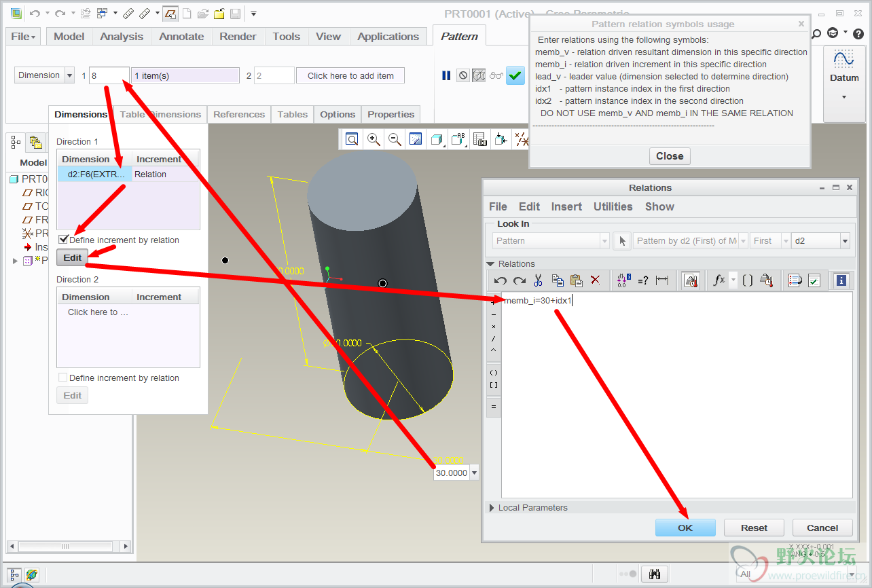The width and height of the screenshot is (872, 588).
Task: Open the Pattern dropdown in Look In
Action: tap(604, 241)
